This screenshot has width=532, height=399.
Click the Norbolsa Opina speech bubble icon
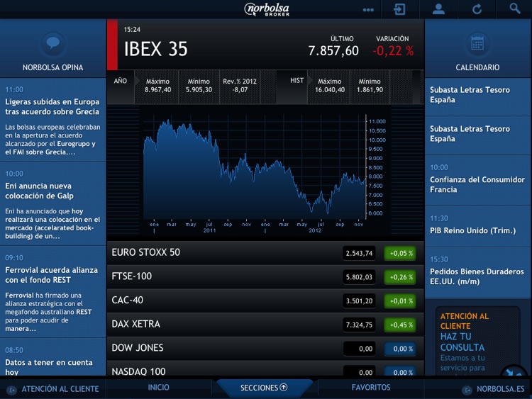point(53,43)
